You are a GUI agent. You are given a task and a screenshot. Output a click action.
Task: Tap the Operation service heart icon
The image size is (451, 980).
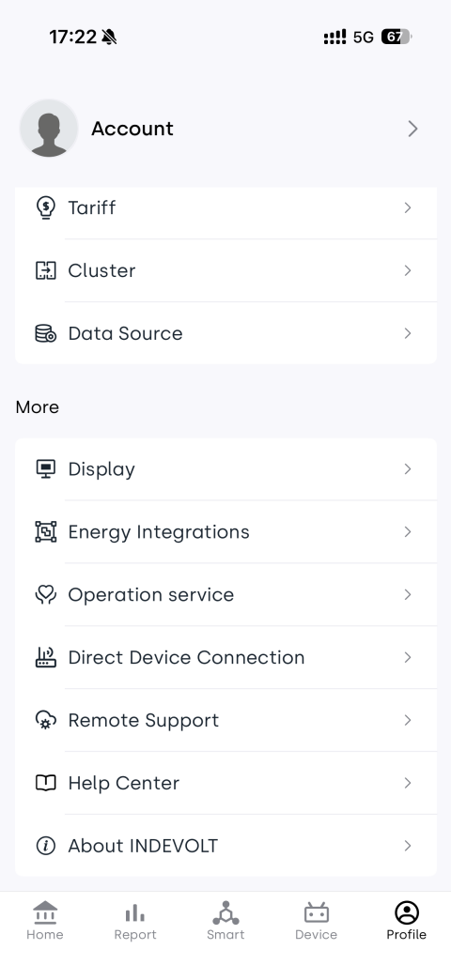click(x=45, y=594)
